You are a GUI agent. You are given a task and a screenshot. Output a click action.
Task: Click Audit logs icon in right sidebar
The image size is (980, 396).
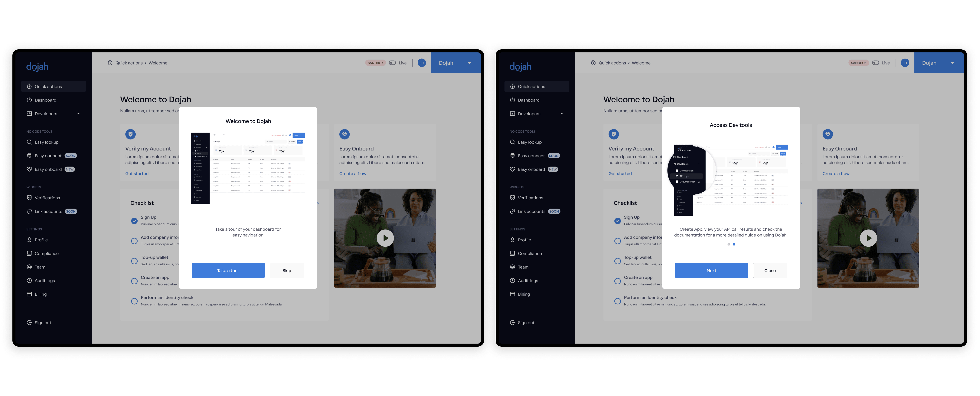(512, 281)
